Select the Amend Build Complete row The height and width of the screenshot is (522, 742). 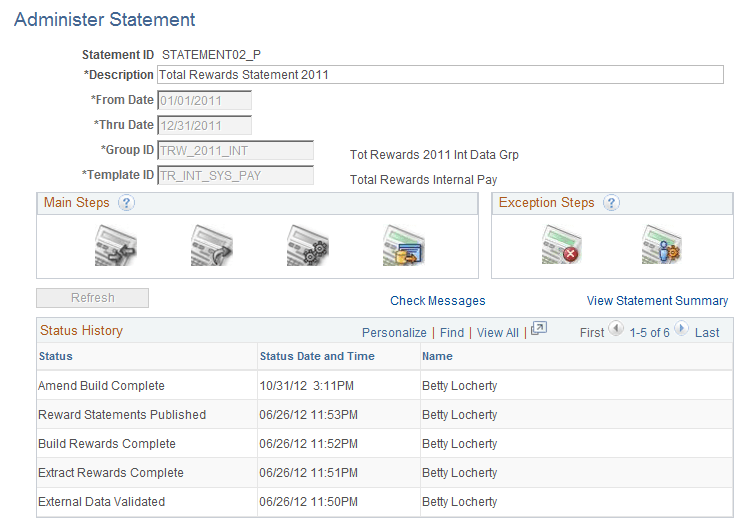click(x=385, y=386)
